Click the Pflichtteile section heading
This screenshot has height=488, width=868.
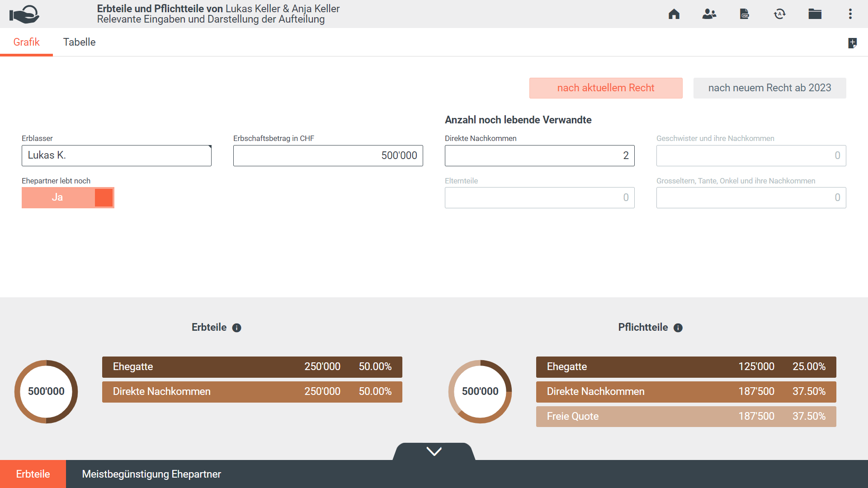[643, 328]
